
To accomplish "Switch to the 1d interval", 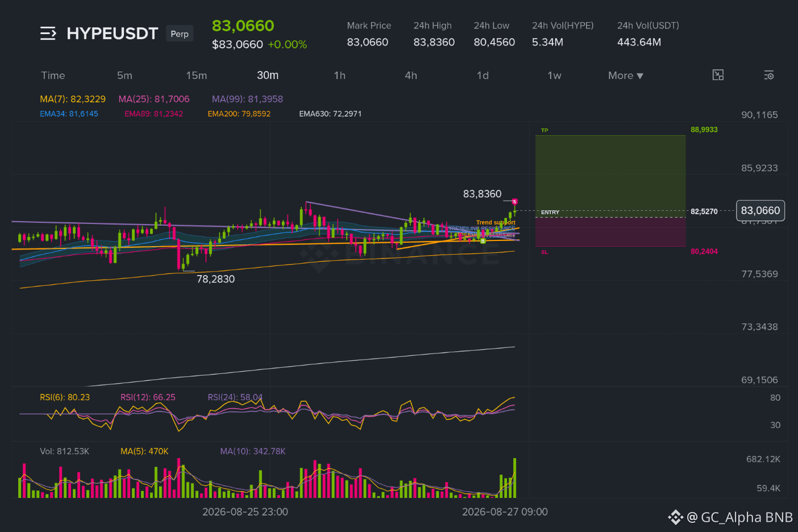I will click(483, 76).
